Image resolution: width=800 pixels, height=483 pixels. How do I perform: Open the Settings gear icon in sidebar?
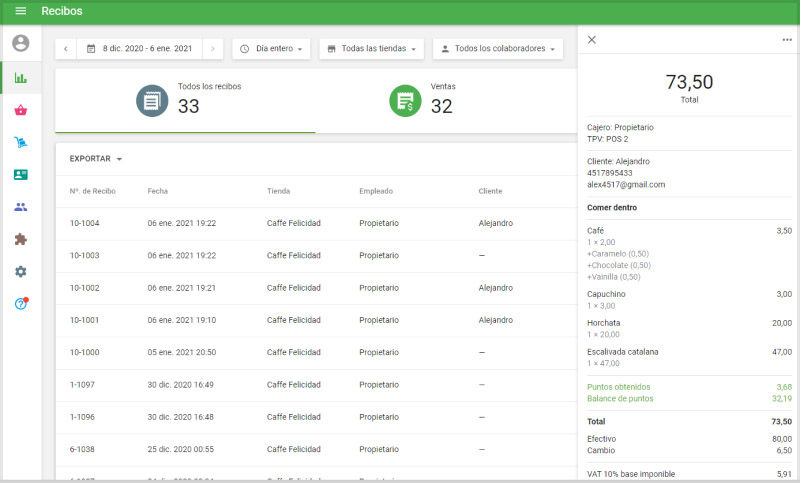(21, 271)
